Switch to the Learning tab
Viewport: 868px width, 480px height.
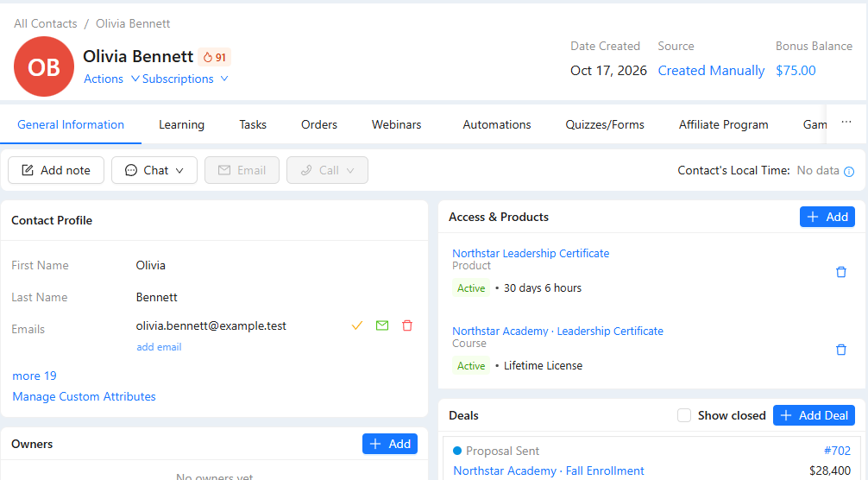181,124
